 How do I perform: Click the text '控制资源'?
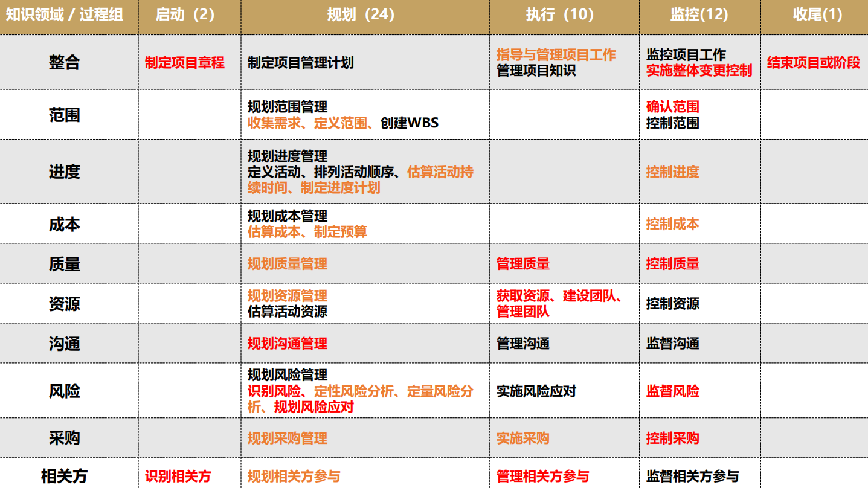(672, 304)
